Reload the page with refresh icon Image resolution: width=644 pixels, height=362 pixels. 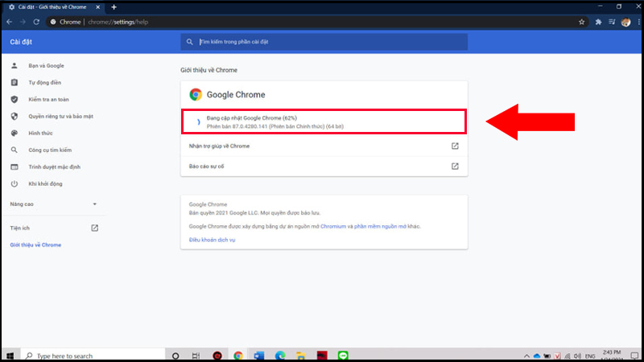pyautogui.click(x=36, y=23)
